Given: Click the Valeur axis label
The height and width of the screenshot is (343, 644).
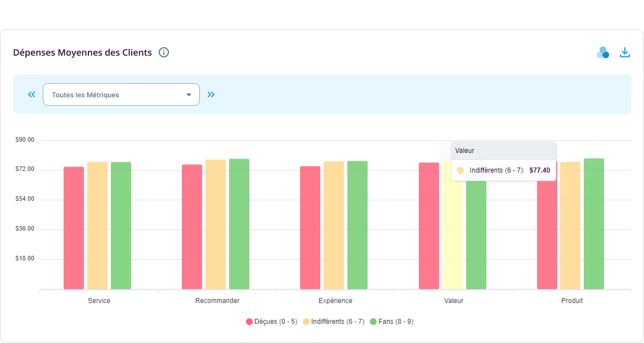Looking at the screenshot, I should (x=454, y=301).
